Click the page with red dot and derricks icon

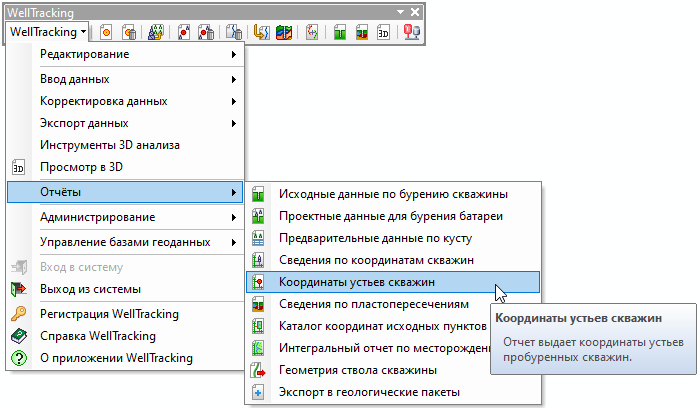(x=183, y=32)
